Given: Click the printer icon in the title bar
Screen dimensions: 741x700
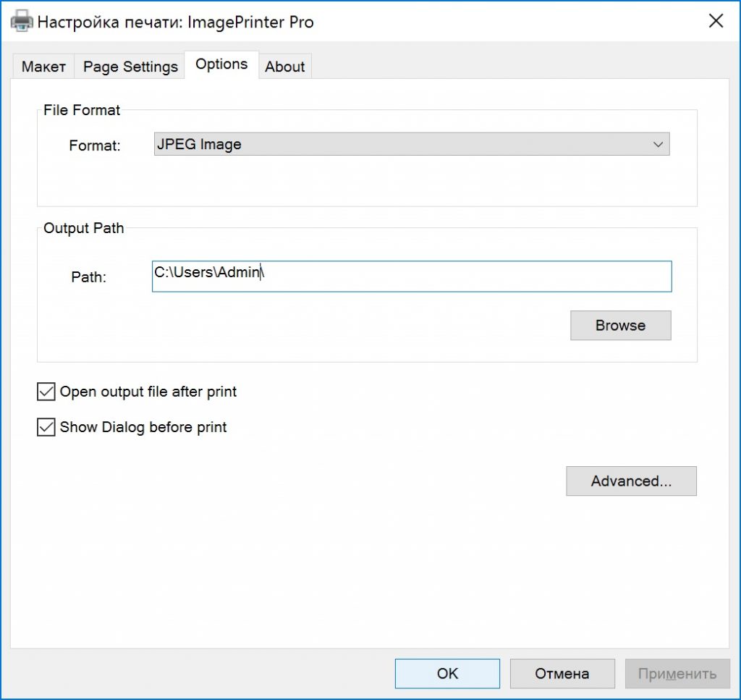Looking at the screenshot, I should click(22, 22).
